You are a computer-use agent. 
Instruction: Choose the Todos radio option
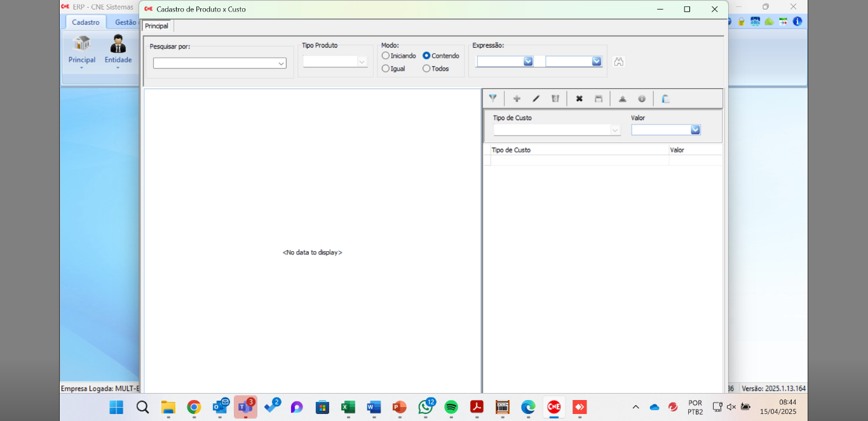[x=426, y=69]
